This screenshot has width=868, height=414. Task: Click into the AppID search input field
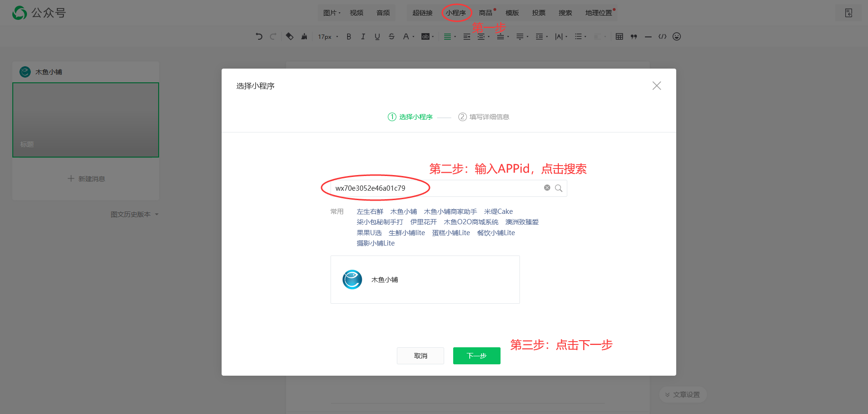pyautogui.click(x=448, y=188)
